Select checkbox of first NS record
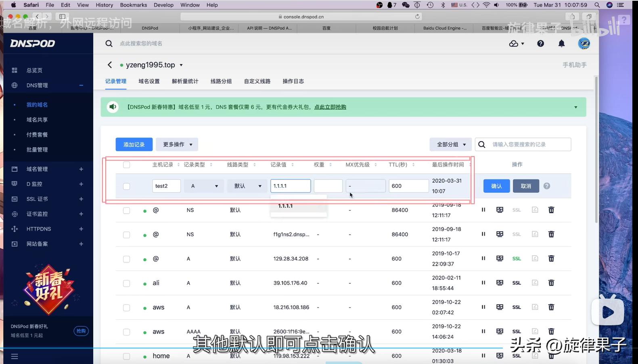This screenshot has height=364, width=638. 126,210
